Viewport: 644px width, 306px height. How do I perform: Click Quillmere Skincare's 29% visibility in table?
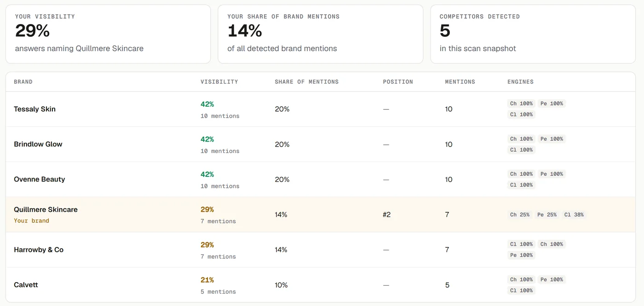(x=207, y=210)
